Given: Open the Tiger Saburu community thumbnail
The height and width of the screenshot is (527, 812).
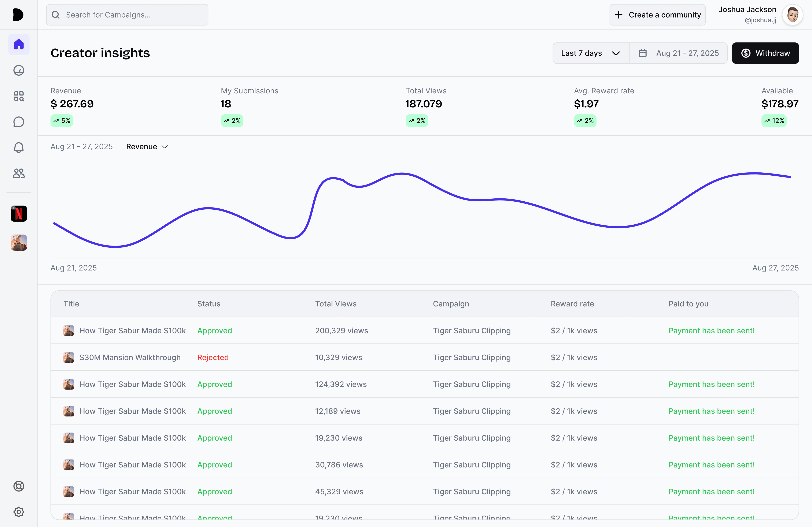Looking at the screenshot, I should pyautogui.click(x=18, y=243).
